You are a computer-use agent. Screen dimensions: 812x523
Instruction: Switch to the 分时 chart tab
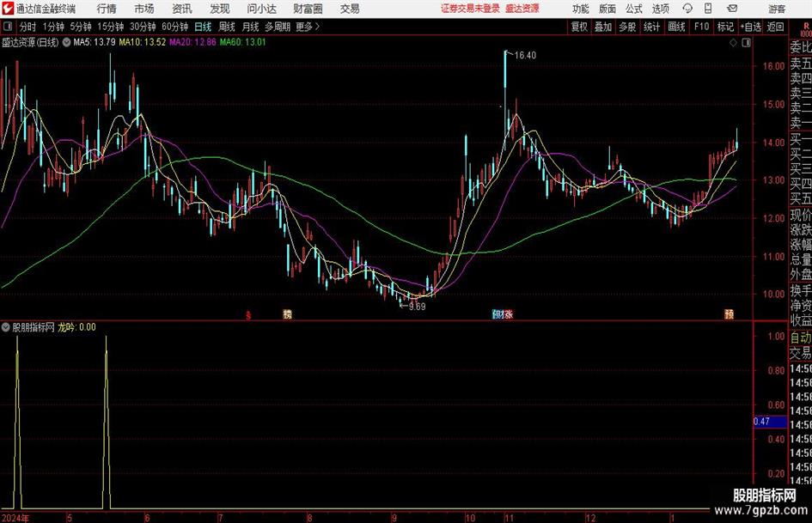pos(28,27)
